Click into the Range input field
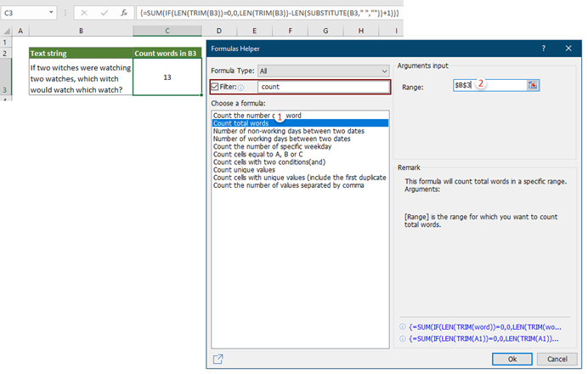The height and width of the screenshot is (374, 588). click(489, 85)
